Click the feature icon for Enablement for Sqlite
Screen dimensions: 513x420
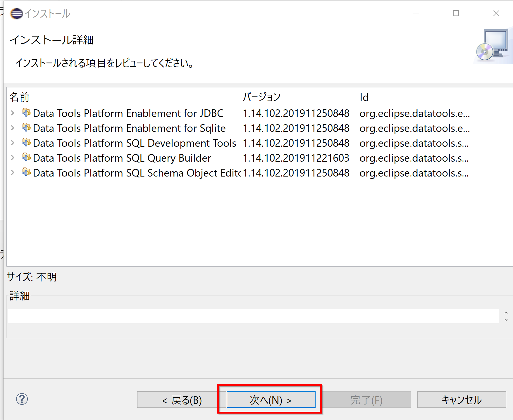[27, 127]
